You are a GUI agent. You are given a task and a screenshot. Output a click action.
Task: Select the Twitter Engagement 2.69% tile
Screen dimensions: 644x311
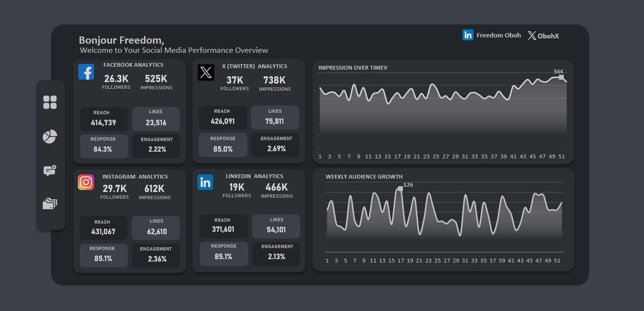[275, 145]
